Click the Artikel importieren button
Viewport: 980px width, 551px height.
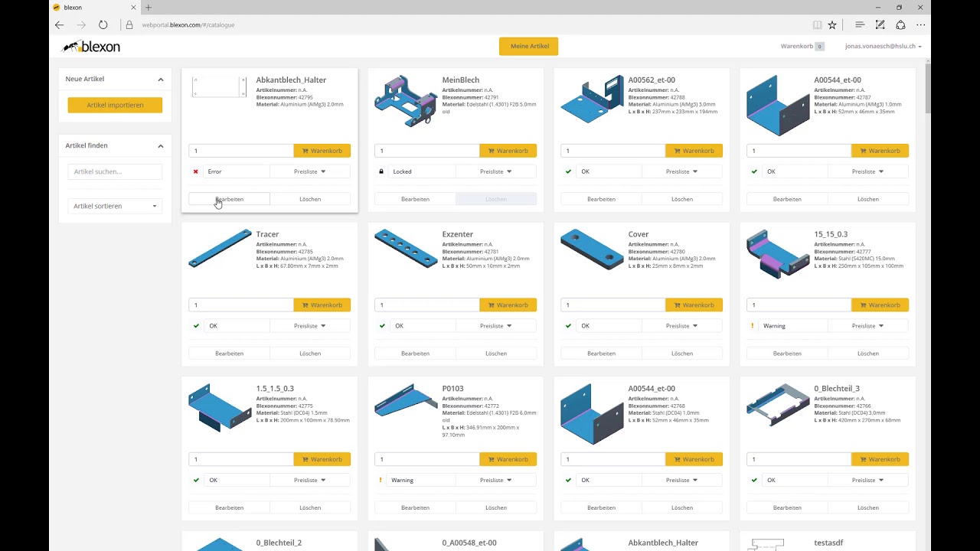pos(115,105)
